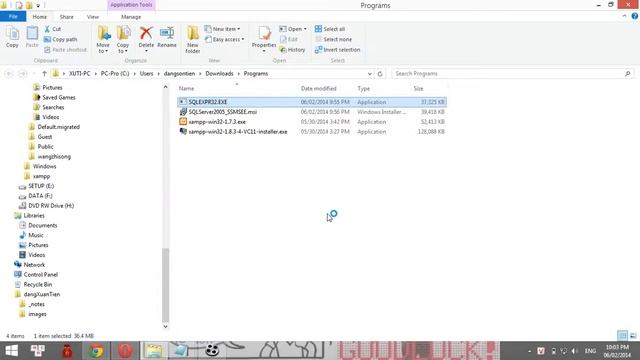Click Copy path in ribbon
This screenshot has height=360, width=640.
[x=60, y=39]
